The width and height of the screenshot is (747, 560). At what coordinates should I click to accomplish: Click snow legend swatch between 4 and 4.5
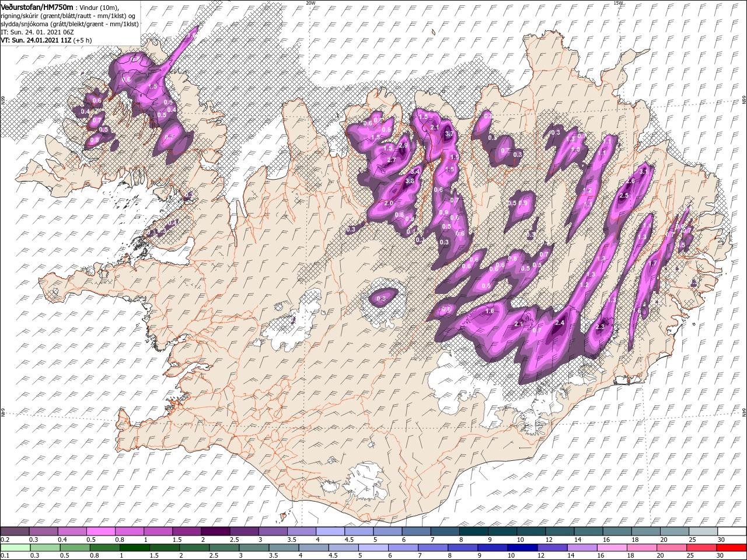330,531
